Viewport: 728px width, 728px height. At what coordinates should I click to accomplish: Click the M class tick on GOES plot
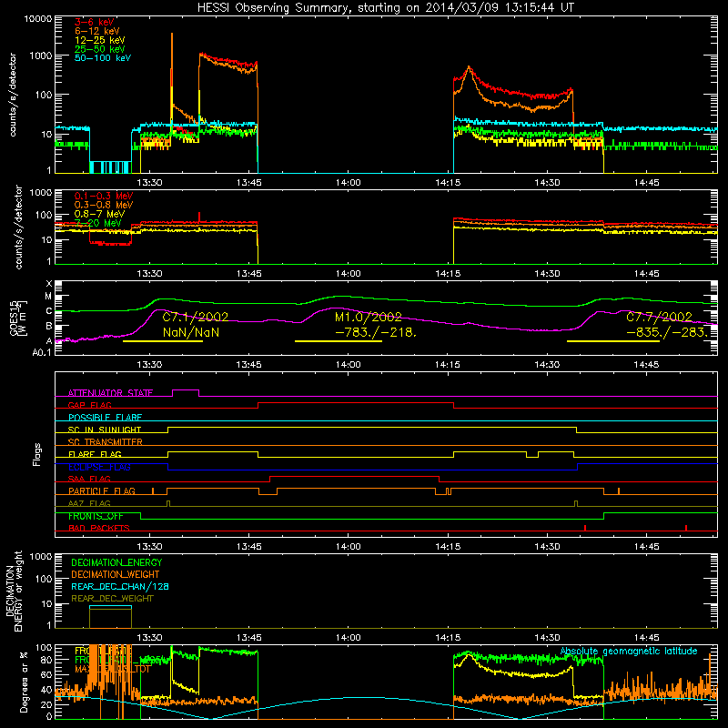[48, 297]
